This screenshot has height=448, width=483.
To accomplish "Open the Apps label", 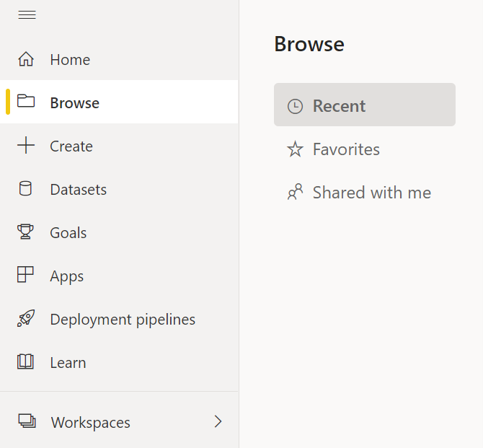I will (67, 276).
